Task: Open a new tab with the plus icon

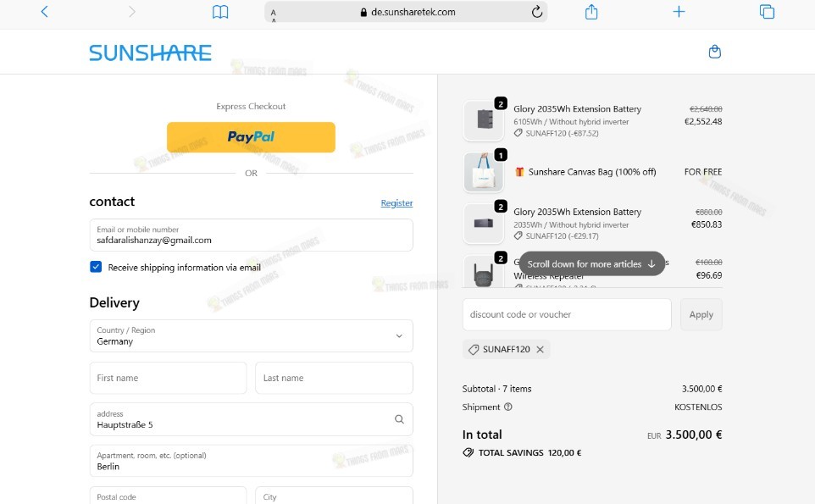Action: (679, 11)
